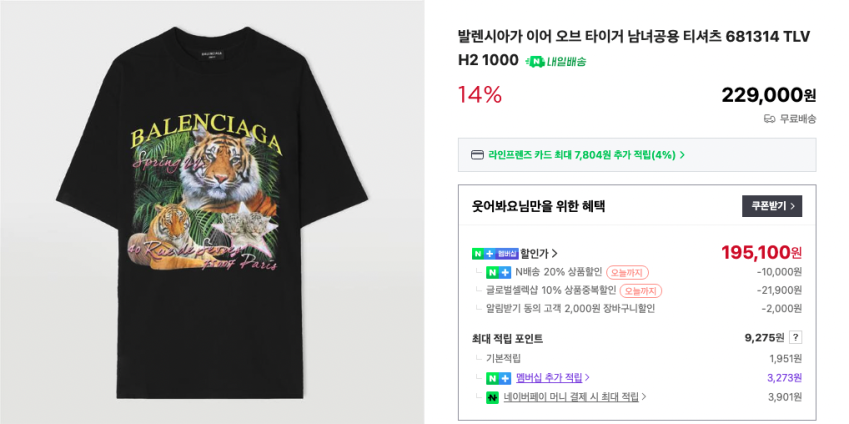Click the 내일배송 delivery badge icon
849x424 pixels.
click(534, 61)
